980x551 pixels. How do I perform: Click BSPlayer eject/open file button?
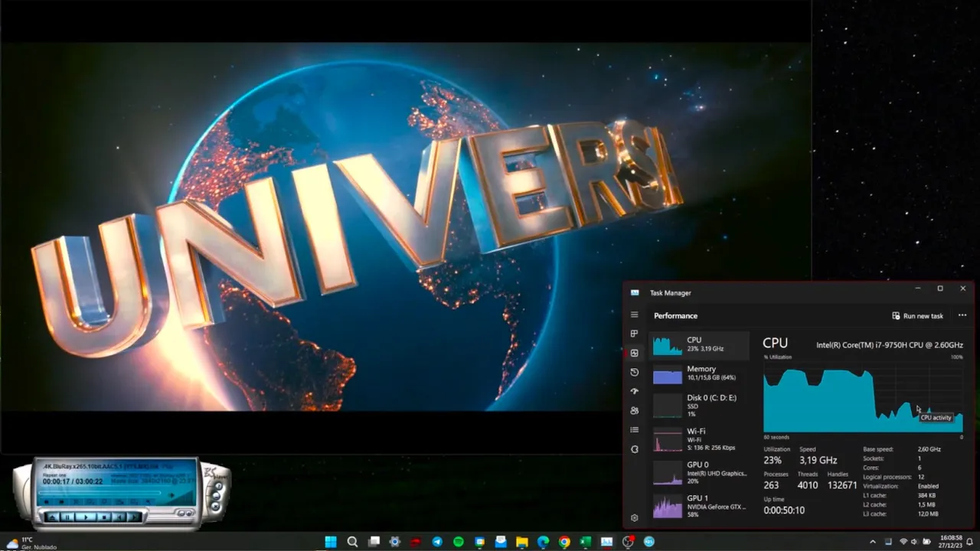[52, 517]
